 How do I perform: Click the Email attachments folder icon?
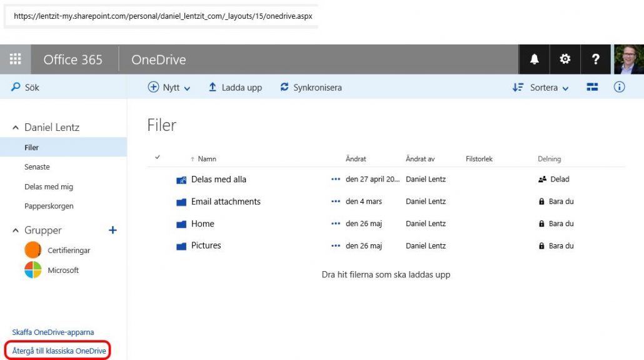(181, 202)
